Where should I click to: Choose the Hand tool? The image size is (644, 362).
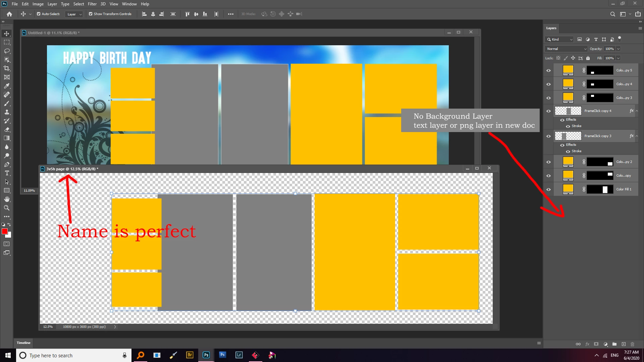point(7,199)
